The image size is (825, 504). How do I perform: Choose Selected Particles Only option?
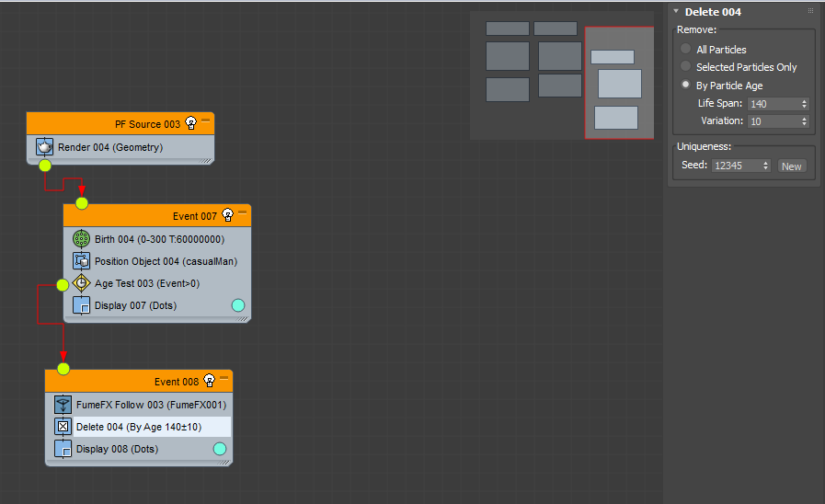tap(686, 67)
